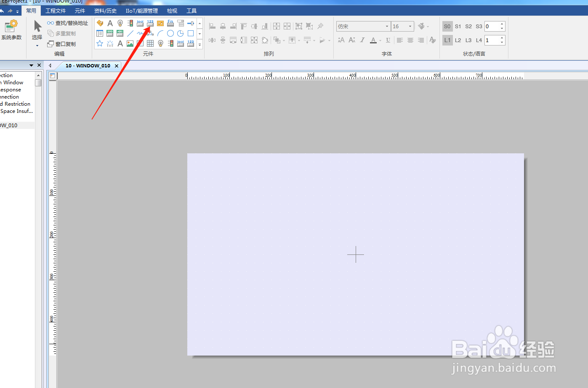Switch to state S1

click(458, 26)
